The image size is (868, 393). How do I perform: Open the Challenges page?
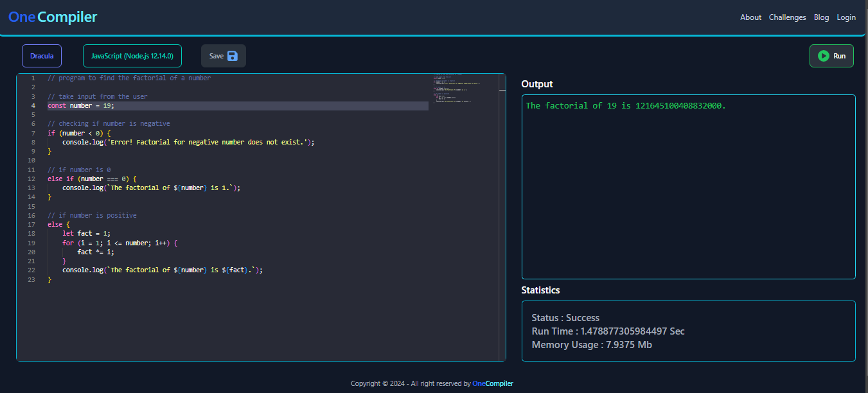(x=787, y=17)
